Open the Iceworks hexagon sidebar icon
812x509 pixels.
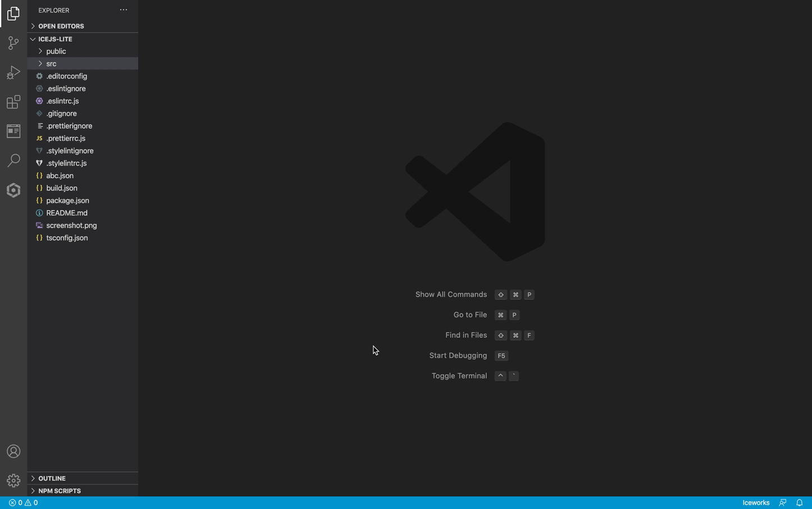[x=13, y=190]
